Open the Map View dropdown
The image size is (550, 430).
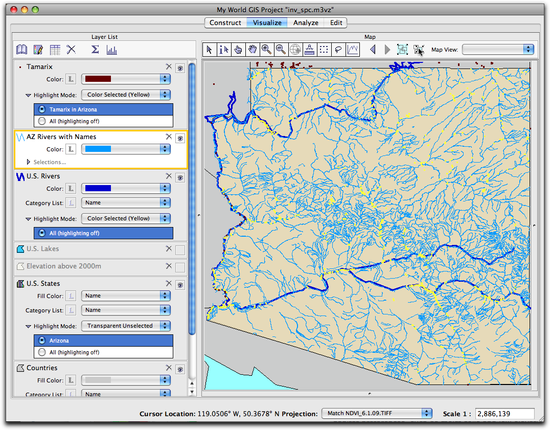[x=498, y=49]
